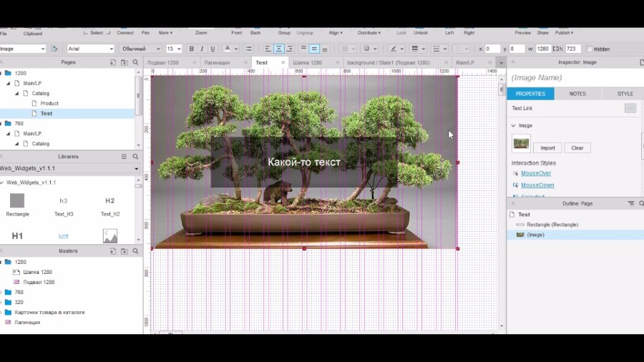The image size is (644, 362).
Task: Open the bullet list formatting
Action: (x=248, y=49)
